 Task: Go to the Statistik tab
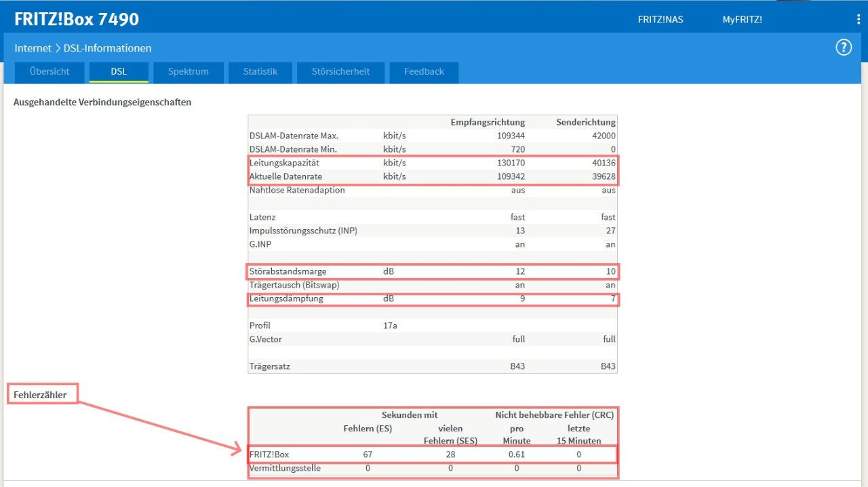tap(260, 72)
